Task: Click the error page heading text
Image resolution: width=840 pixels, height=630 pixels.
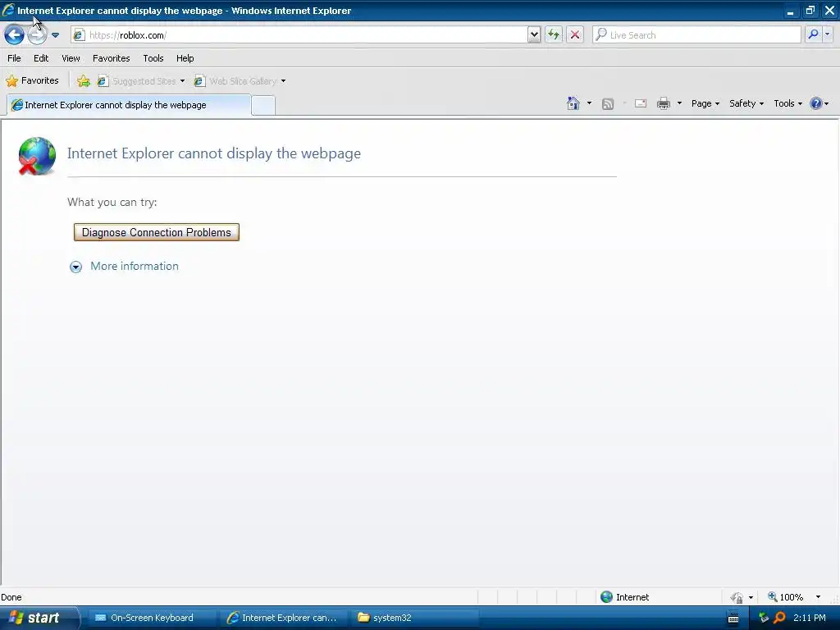Action: (214, 153)
